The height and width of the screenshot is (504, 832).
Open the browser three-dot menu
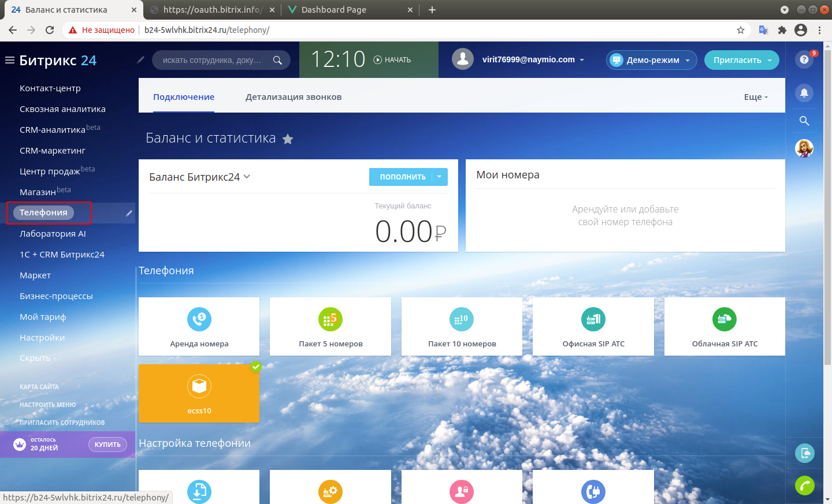(820, 30)
